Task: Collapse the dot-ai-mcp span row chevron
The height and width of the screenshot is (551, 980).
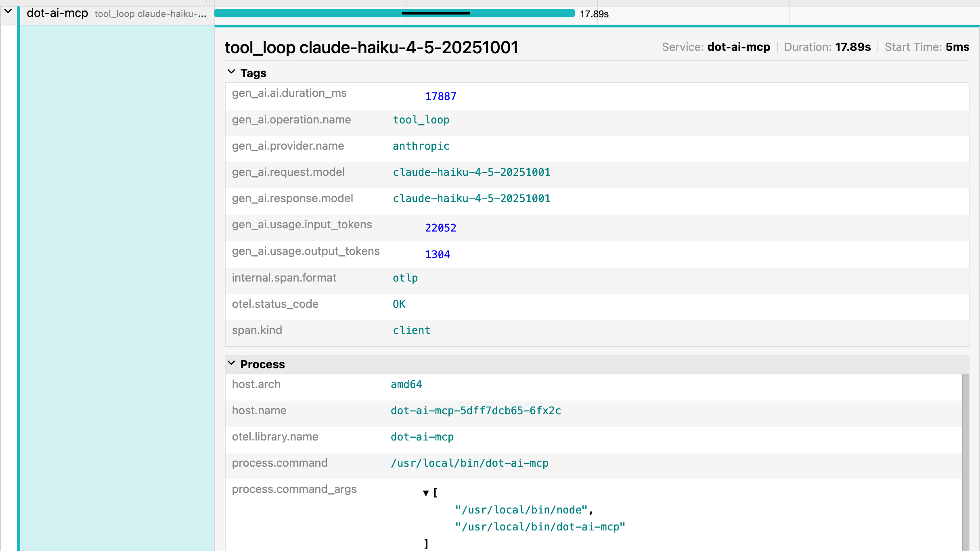Action: tap(8, 12)
